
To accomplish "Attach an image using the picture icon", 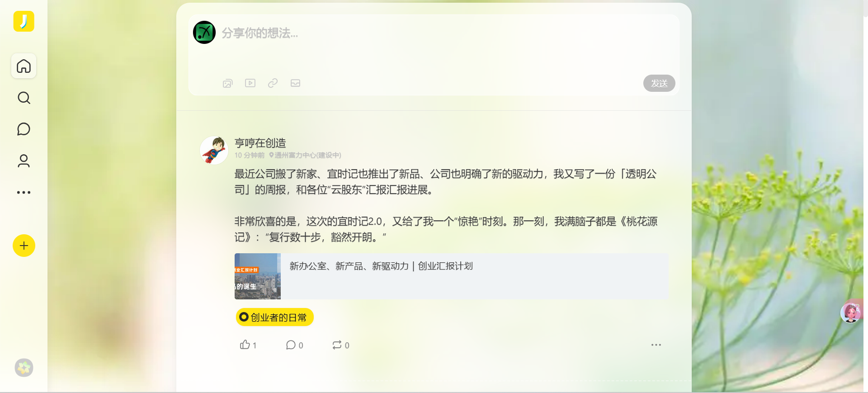I will pos(227,83).
